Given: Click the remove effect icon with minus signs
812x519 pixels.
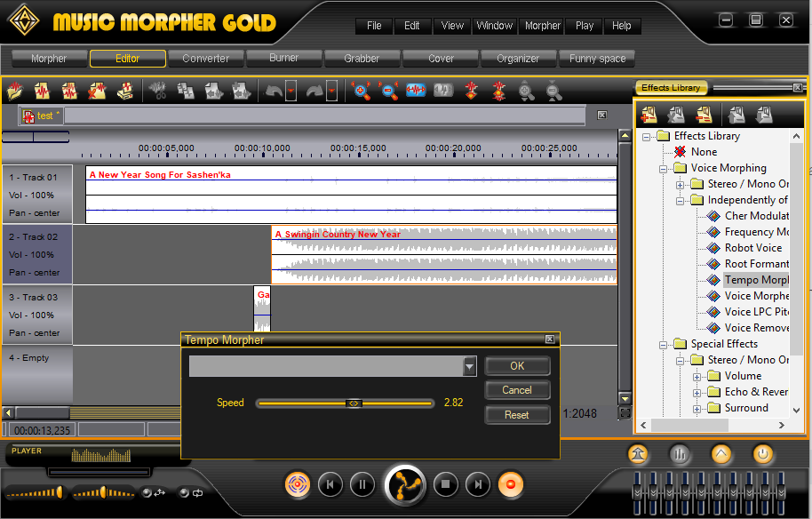Looking at the screenshot, I should tap(704, 115).
